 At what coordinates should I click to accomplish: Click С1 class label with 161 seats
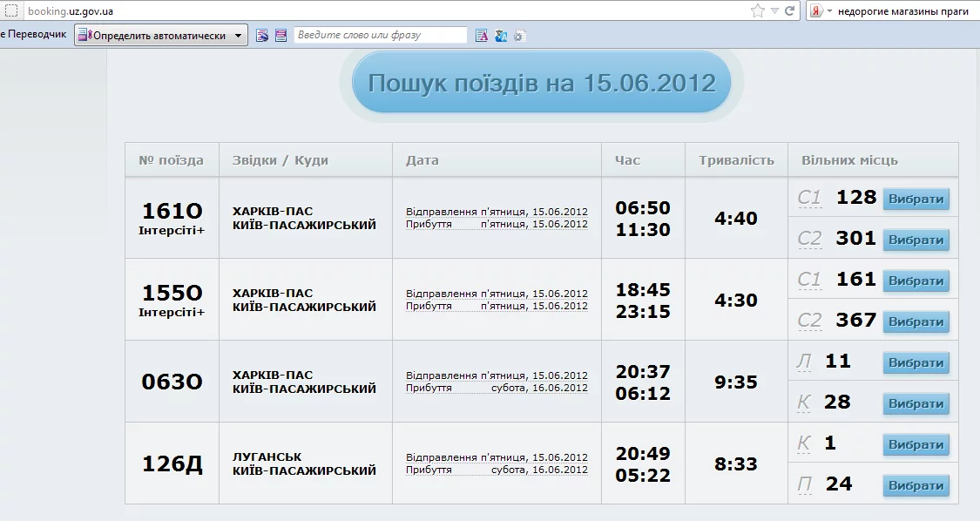tap(809, 281)
